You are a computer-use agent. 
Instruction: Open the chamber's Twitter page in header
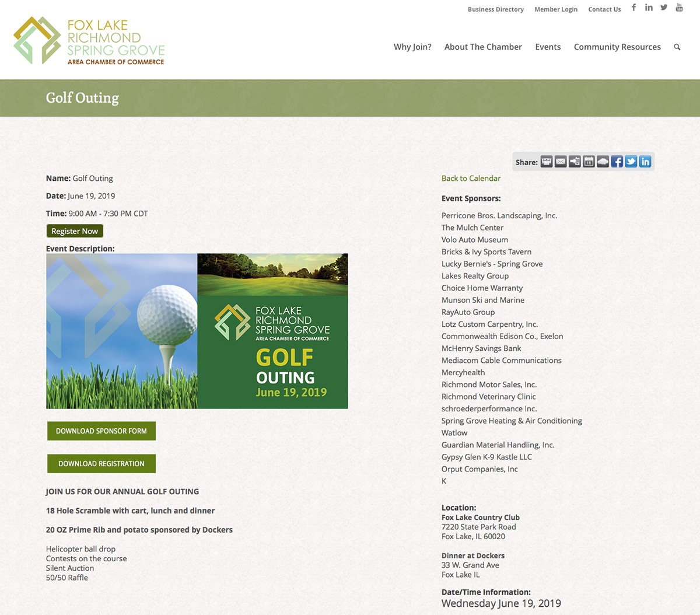(x=664, y=8)
